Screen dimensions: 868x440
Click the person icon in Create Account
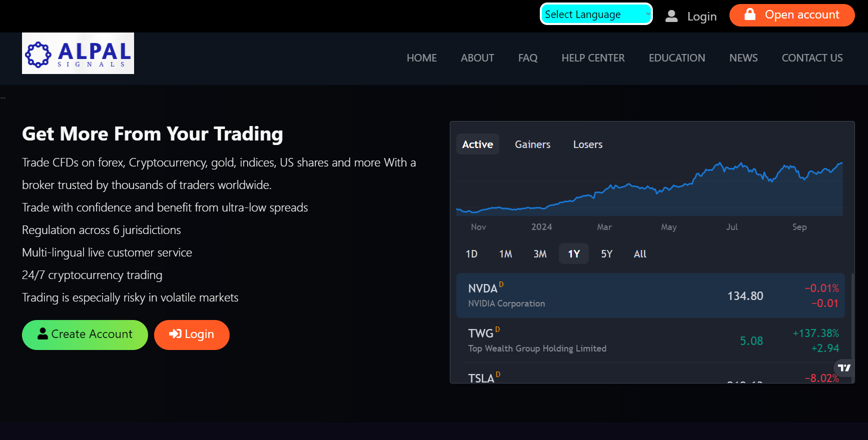point(43,333)
